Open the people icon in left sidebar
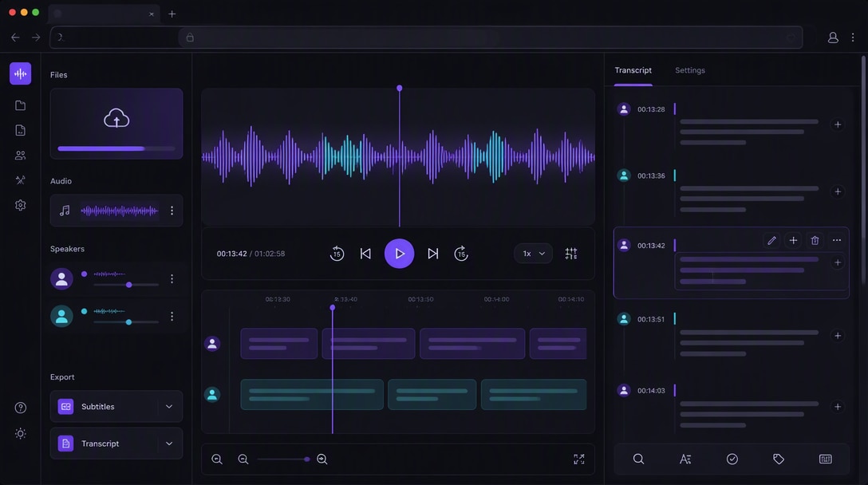The width and height of the screenshot is (868, 485). coord(21,156)
